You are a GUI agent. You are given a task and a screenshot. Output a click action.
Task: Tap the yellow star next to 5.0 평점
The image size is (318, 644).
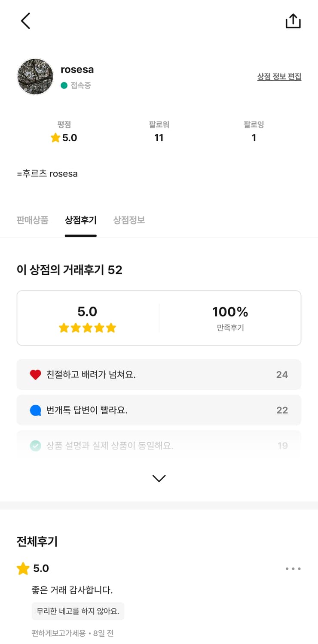[55, 138]
